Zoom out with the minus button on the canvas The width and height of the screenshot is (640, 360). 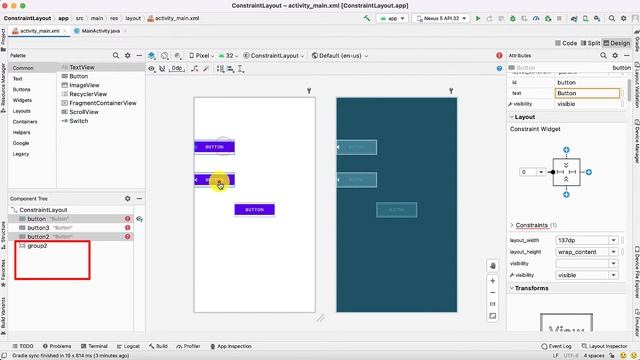point(493,293)
